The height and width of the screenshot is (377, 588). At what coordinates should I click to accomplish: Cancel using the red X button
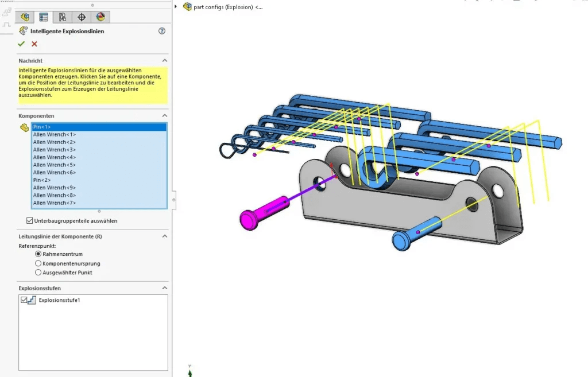point(33,44)
